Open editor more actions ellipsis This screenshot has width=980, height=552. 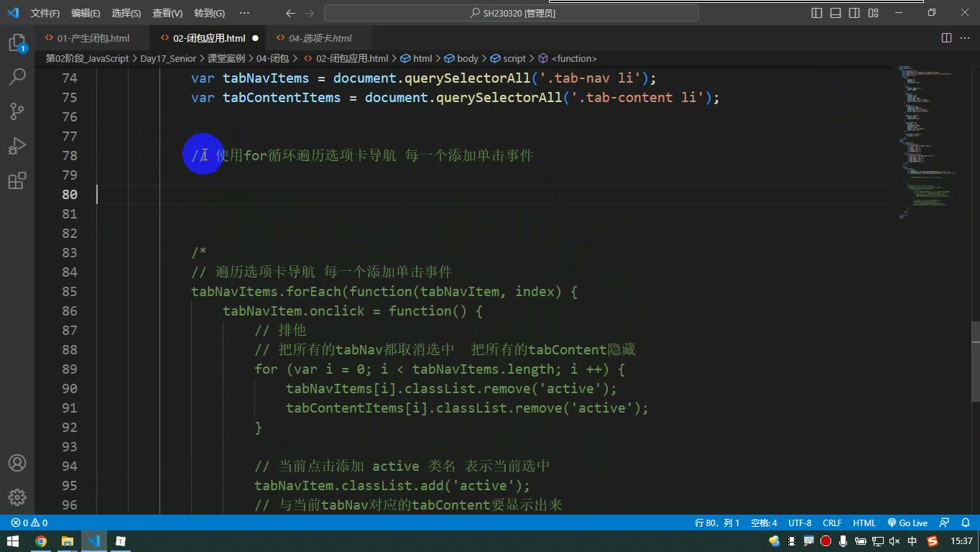(965, 37)
